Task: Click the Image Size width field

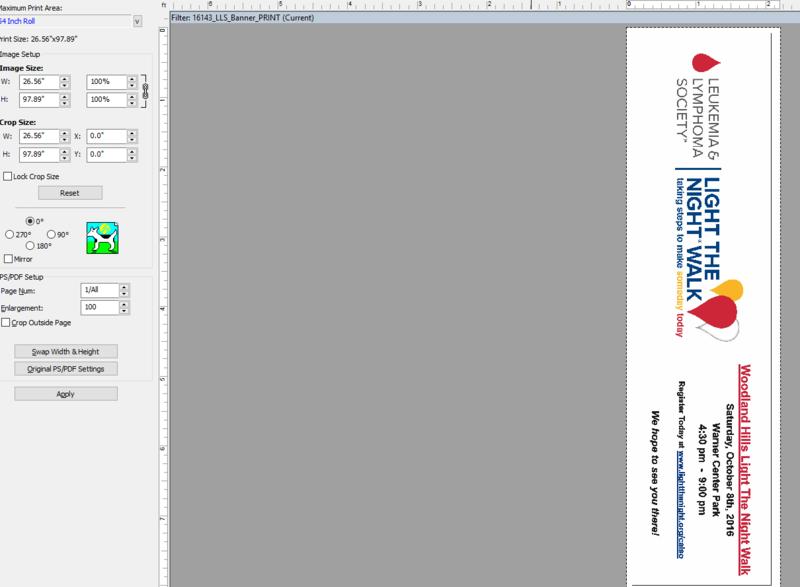Action: tap(39, 82)
